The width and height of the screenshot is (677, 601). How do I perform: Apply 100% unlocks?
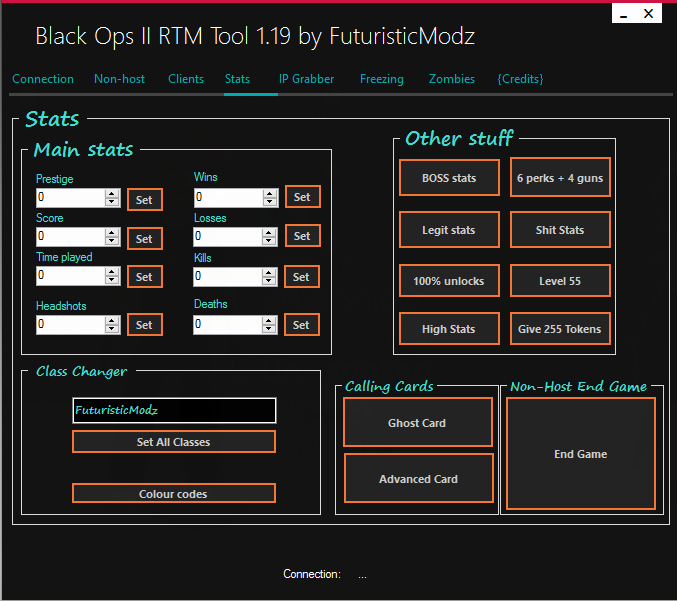449,281
